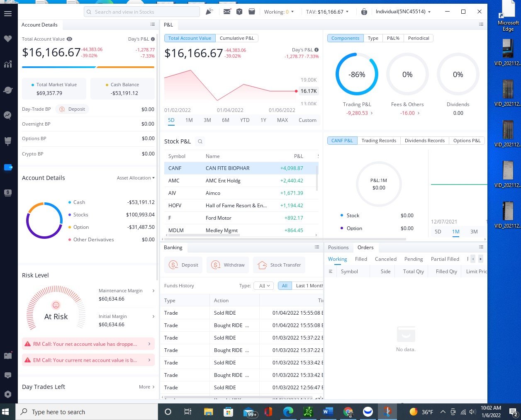
Task: Expand the RM Call warning
Action: point(88,344)
